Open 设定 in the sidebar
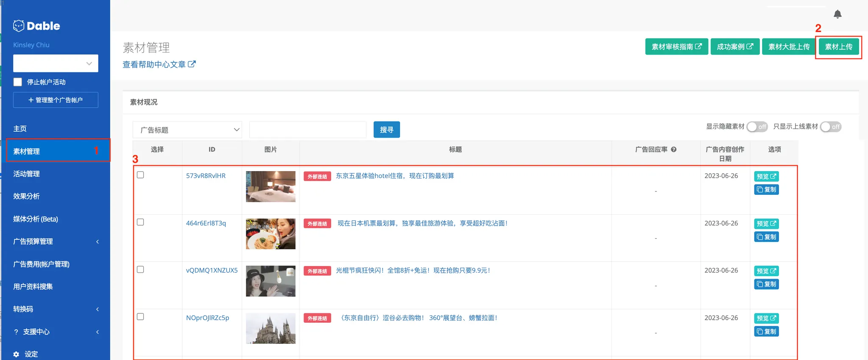Image resolution: width=868 pixels, height=360 pixels. coord(31,354)
